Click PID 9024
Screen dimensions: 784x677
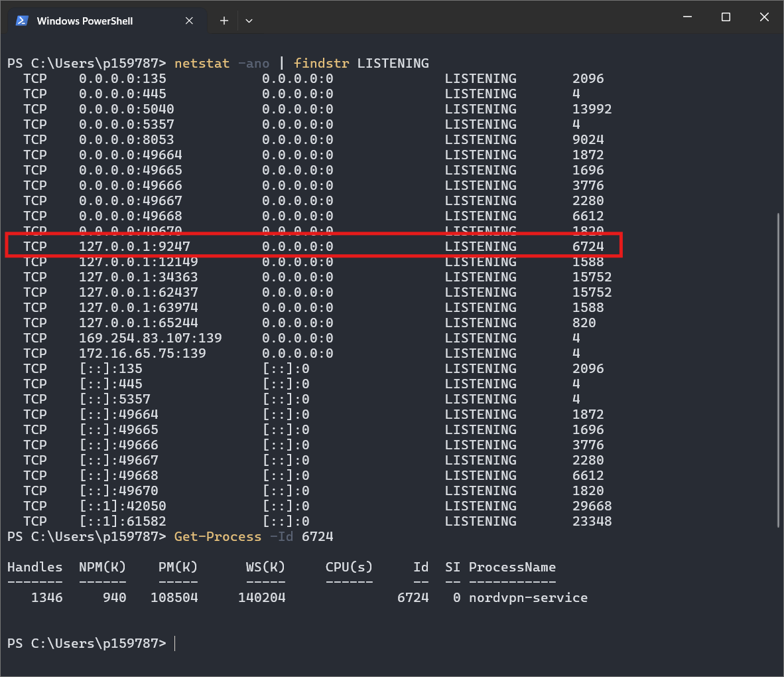tap(588, 140)
